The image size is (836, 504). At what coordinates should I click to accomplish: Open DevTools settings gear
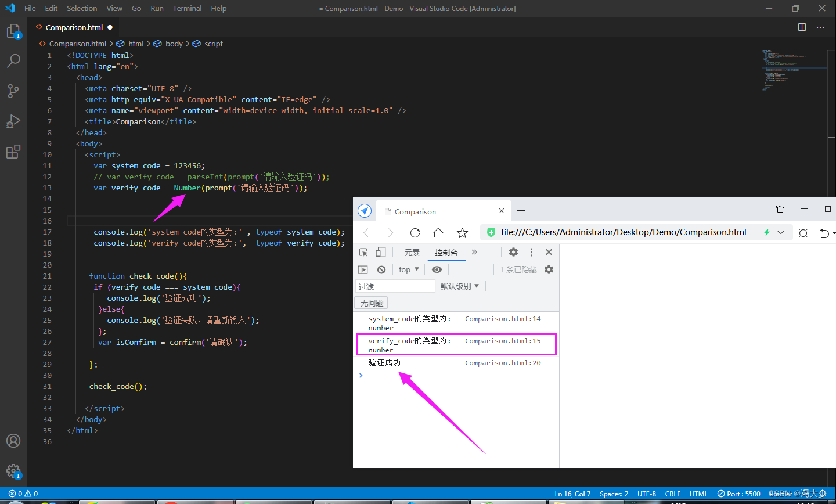pos(513,252)
